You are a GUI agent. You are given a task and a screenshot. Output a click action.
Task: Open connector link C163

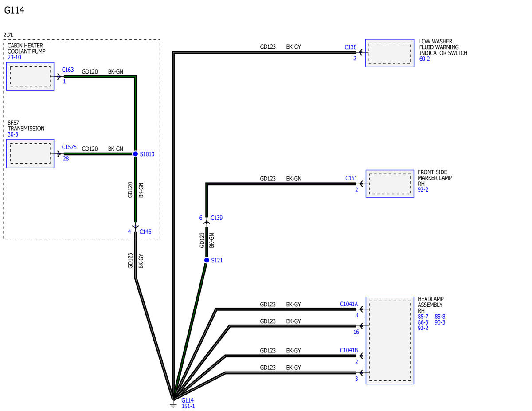[x=68, y=70]
